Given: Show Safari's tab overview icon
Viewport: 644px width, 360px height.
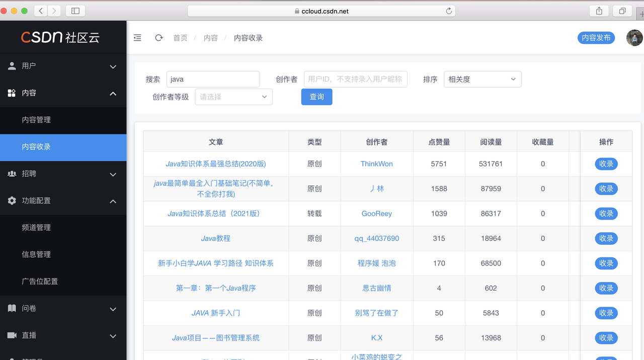Looking at the screenshot, I should coord(622,11).
